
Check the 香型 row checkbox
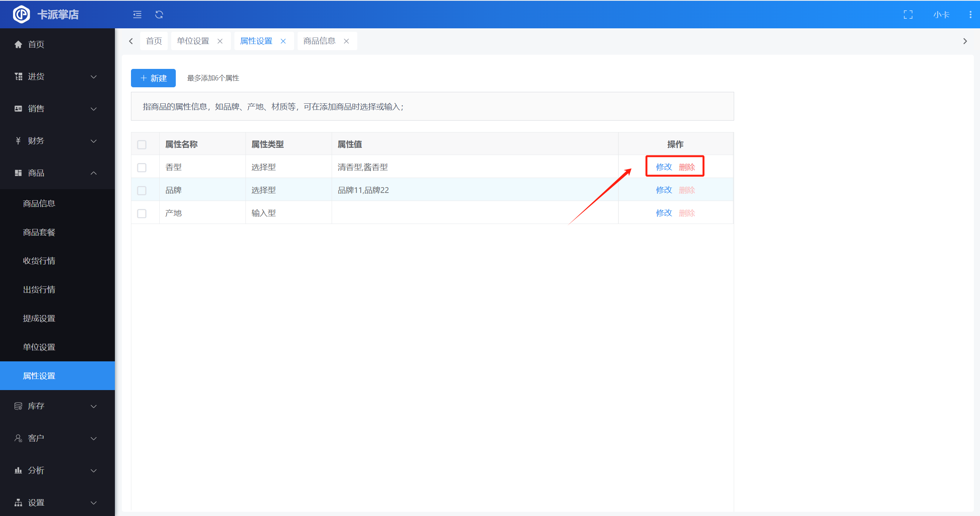(x=142, y=168)
